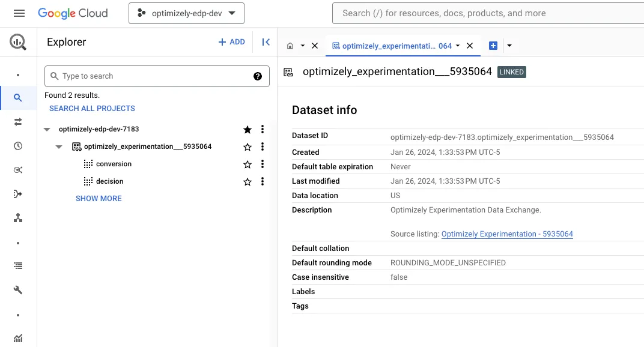Screen dimensions: 644x347
Task: Unstar the optimizely-edp-dev-7183 project
Action: coord(248,129)
